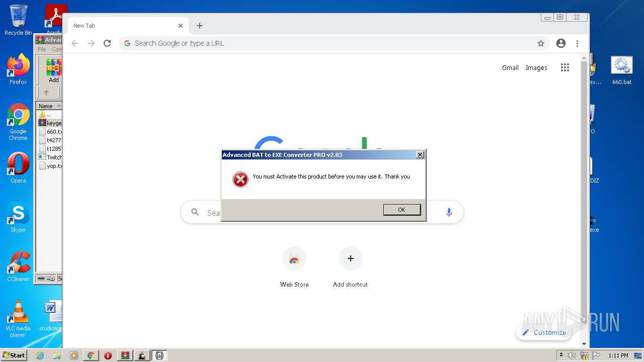Open the Web Store shortcut
644x362 pixels.
[x=294, y=267]
